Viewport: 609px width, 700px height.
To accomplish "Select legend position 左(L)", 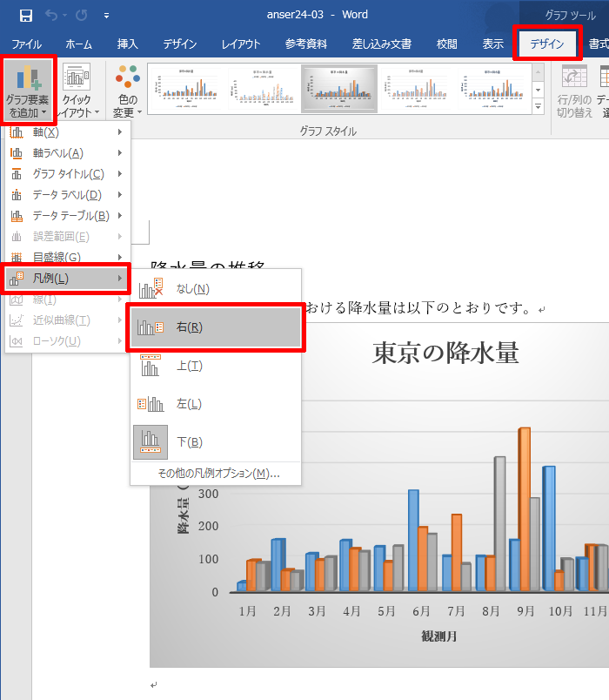I will 216,404.
